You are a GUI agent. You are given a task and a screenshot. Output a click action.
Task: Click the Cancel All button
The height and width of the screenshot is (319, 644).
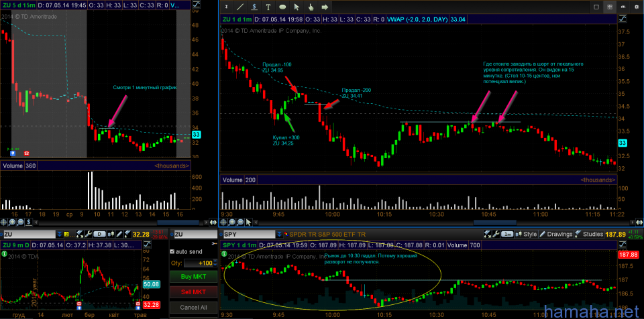tap(193, 307)
